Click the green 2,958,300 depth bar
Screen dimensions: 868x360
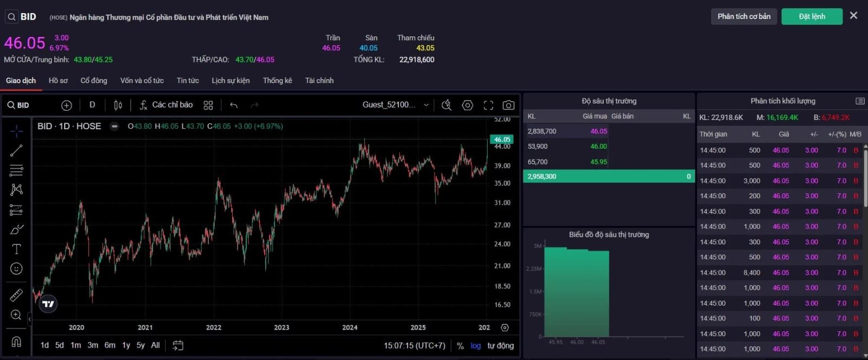(609, 176)
